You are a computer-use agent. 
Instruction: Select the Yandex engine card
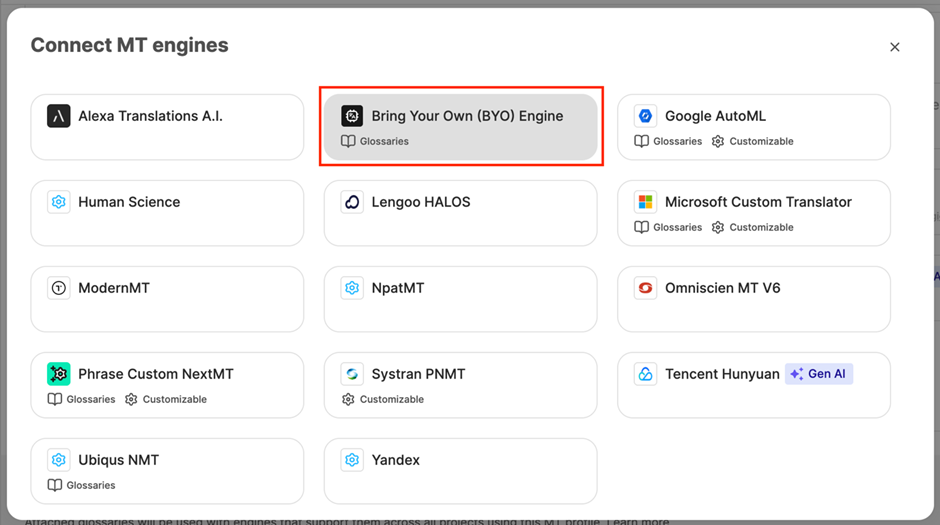point(460,471)
